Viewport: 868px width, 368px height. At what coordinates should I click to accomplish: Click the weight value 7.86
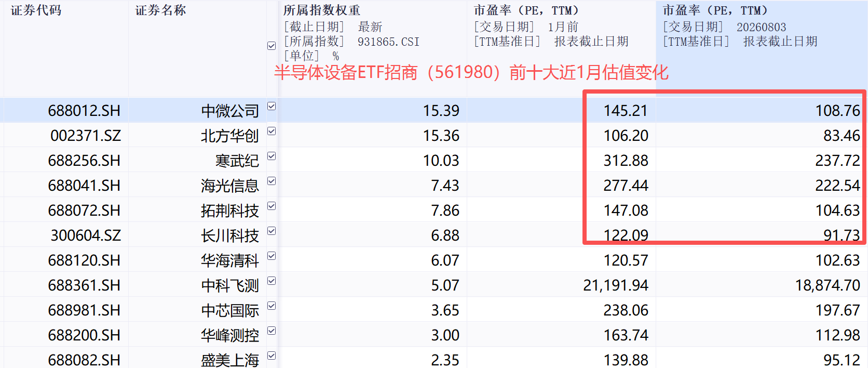coord(445,211)
